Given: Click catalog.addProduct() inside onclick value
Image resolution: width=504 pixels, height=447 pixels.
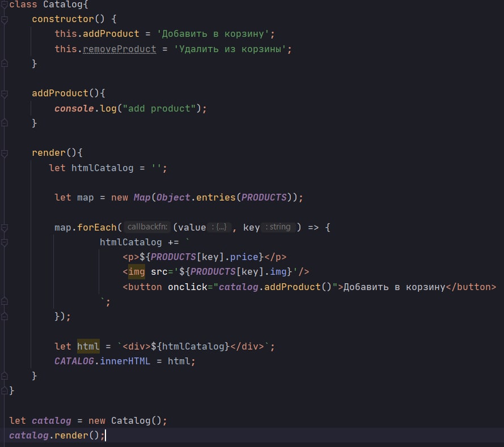Looking at the screenshot, I should (275, 287).
